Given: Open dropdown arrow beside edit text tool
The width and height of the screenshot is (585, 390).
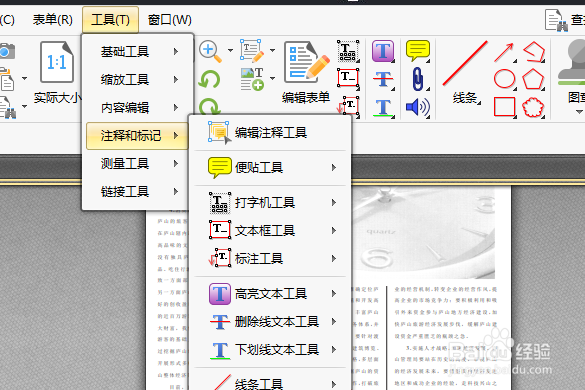Looking at the screenshot, I should click(x=272, y=50).
